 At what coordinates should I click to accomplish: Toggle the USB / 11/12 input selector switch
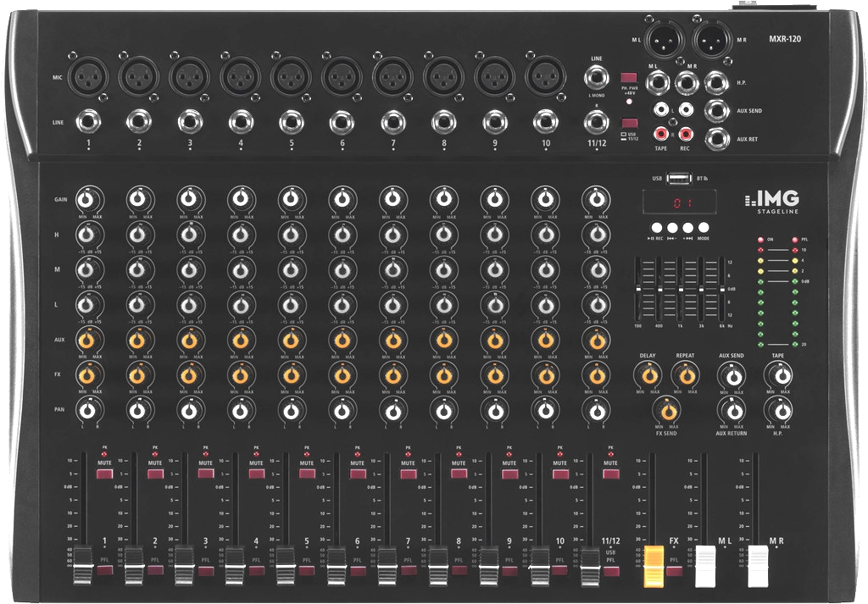point(628,124)
